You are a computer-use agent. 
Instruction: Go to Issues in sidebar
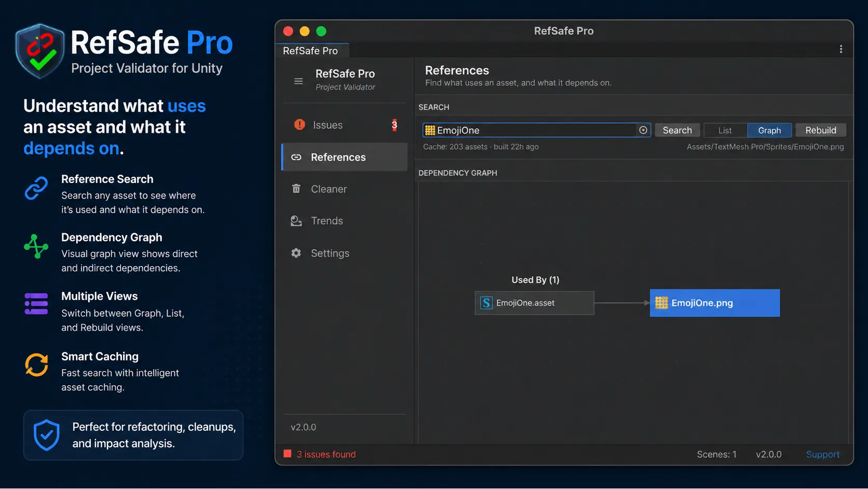coord(345,125)
